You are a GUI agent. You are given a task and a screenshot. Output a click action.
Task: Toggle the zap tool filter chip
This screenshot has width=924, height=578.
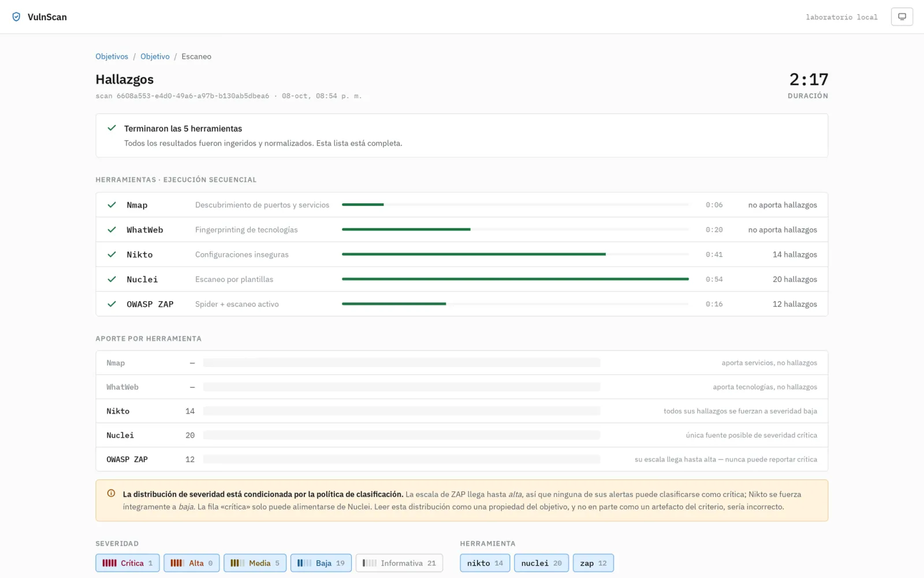tap(593, 563)
